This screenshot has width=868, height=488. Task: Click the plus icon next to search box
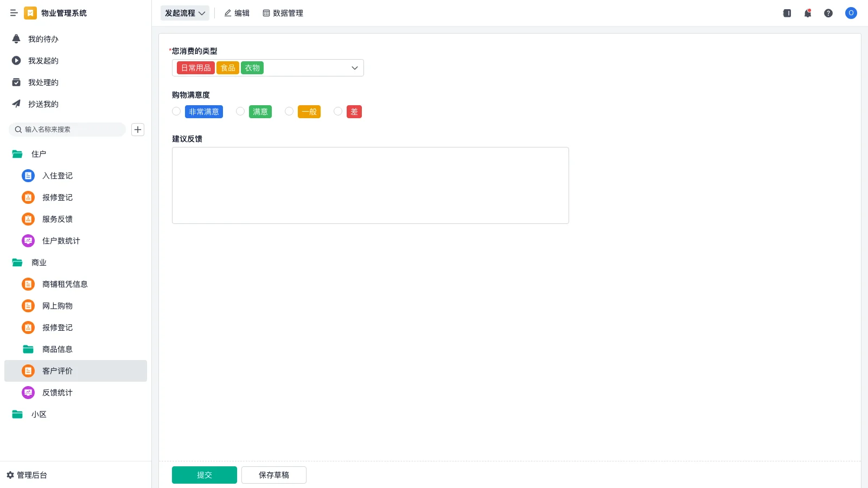(x=137, y=130)
